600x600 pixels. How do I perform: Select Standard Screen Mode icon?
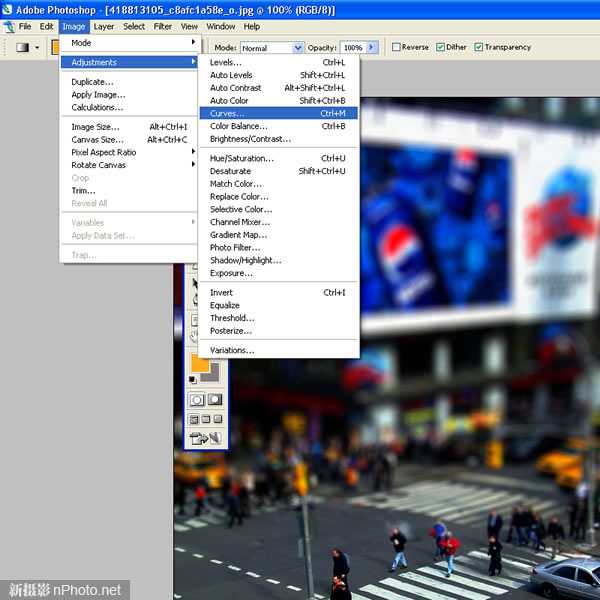point(194,420)
